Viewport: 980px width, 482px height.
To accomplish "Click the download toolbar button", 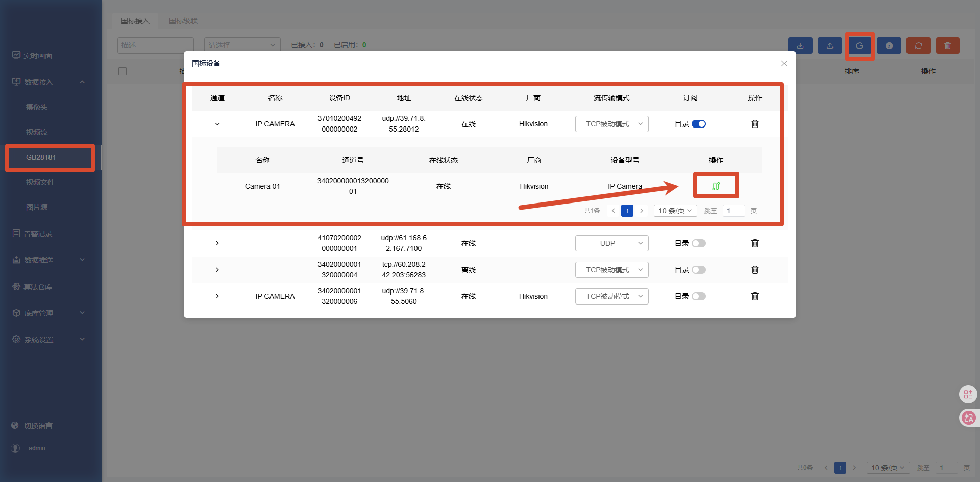I will 800,45.
